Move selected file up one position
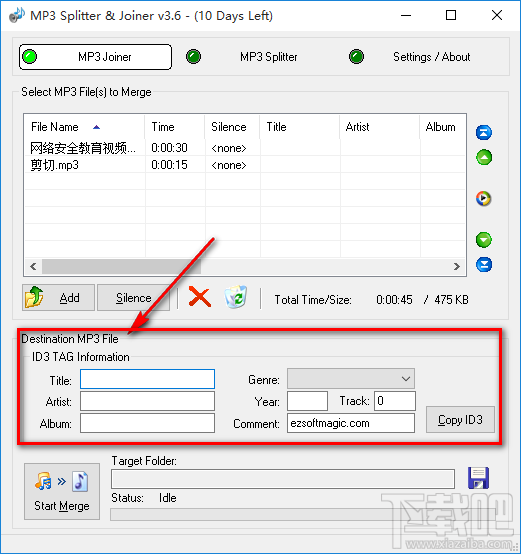This screenshot has width=521, height=554. tap(484, 157)
